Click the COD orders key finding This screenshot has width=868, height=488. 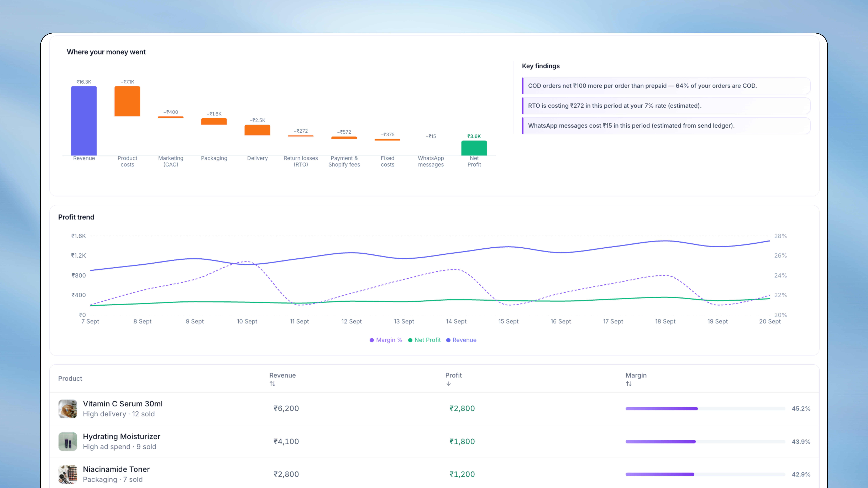pyautogui.click(x=666, y=86)
